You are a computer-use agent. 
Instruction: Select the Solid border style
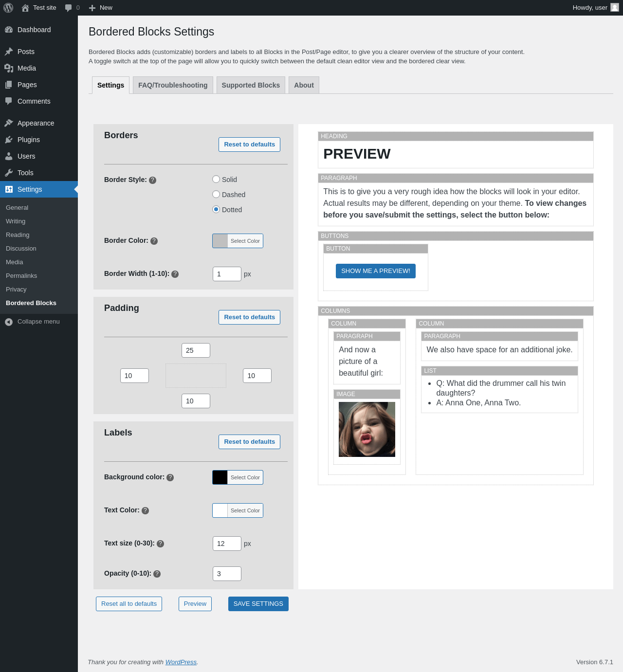point(216,179)
